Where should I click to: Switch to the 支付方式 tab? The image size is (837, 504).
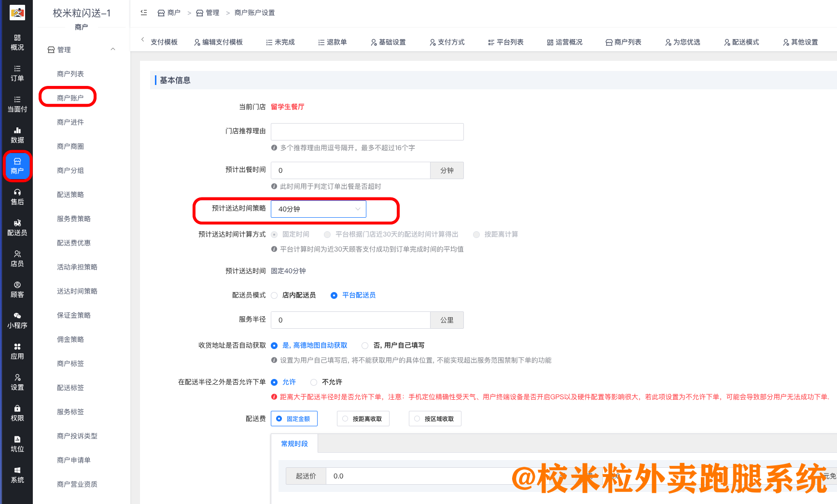447,42
